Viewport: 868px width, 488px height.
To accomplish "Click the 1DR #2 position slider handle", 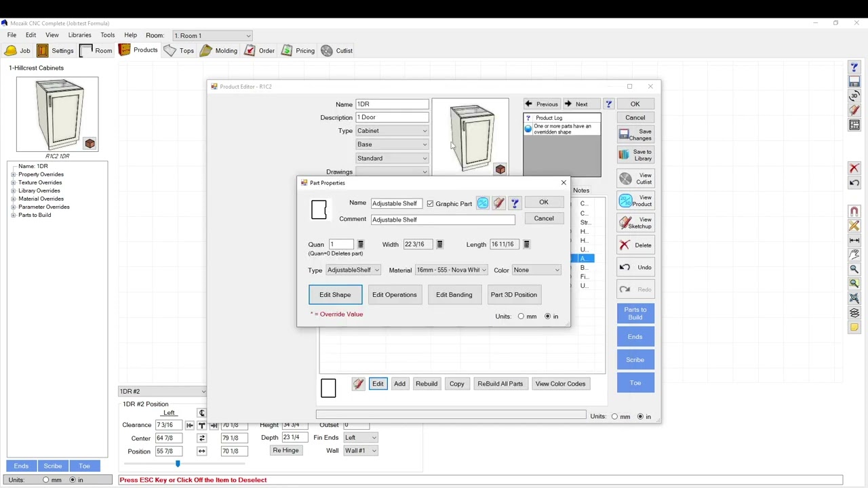I will click(178, 464).
